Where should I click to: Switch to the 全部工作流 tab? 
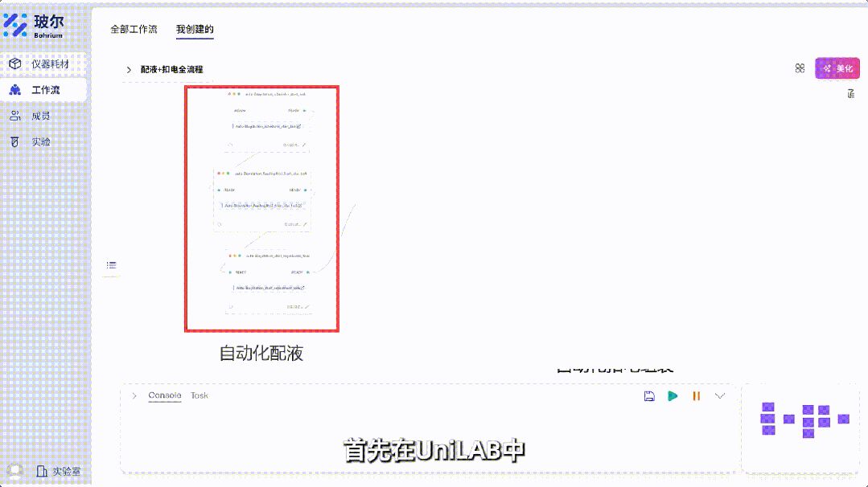pos(134,29)
